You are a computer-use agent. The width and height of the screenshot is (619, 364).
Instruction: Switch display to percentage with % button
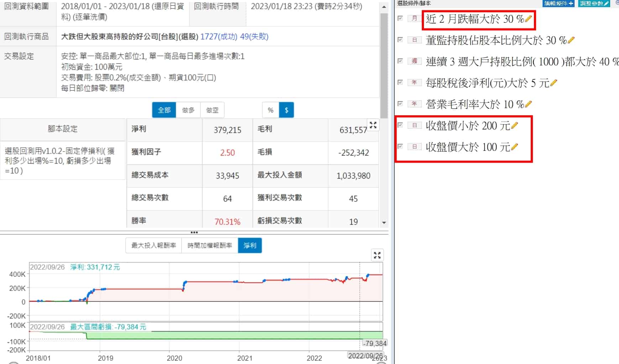(271, 110)
